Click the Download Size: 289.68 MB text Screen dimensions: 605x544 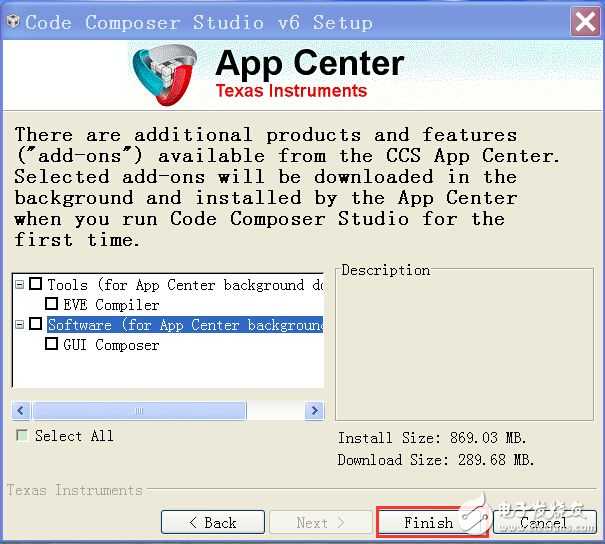click(436, 460)
